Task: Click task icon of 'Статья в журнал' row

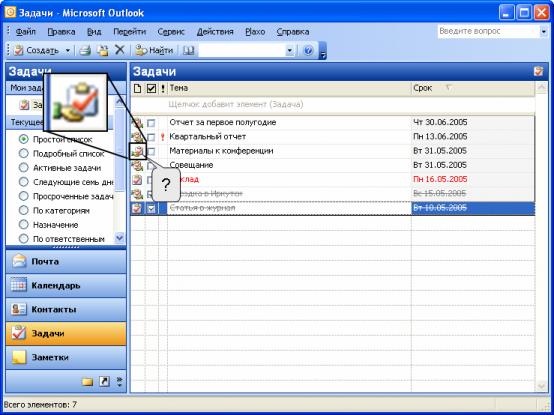Action: pyautogui.click(x=137, y=208)
